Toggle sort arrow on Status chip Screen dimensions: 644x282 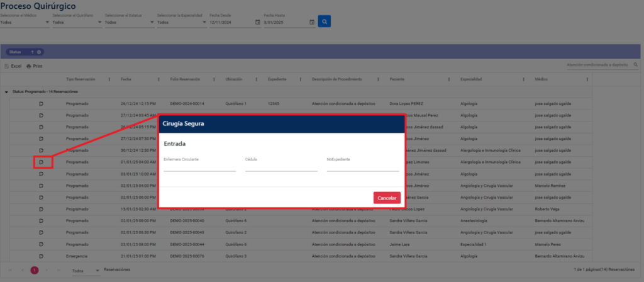coord(32,52)
